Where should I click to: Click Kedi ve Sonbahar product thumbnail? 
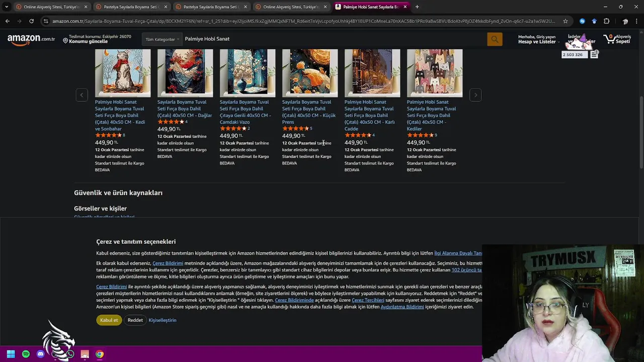[x=123, y=73]
